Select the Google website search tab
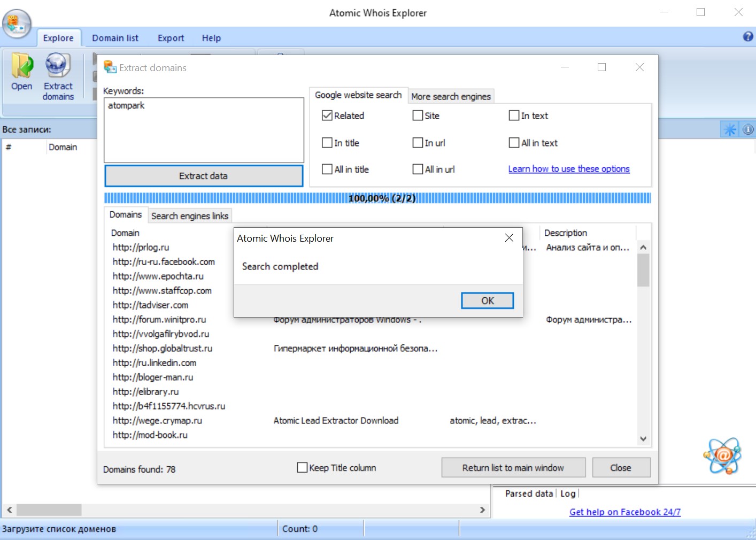756x540 pixels. [x=358, y=95]
